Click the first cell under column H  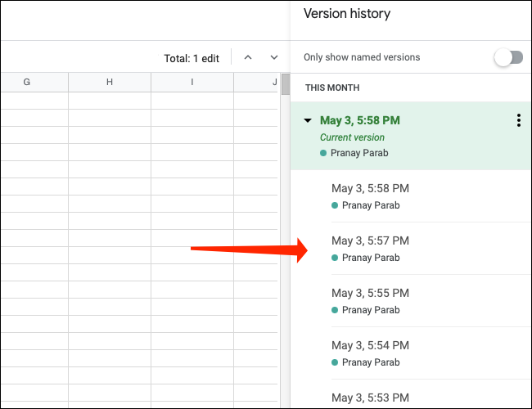[110, 101]
